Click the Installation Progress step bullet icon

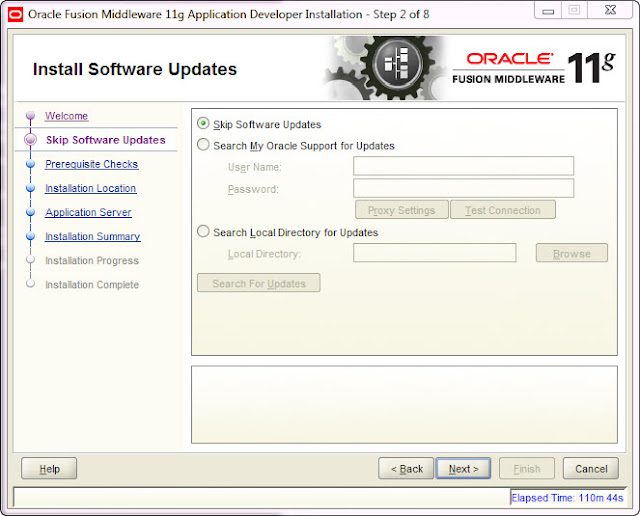coord(30,260)
